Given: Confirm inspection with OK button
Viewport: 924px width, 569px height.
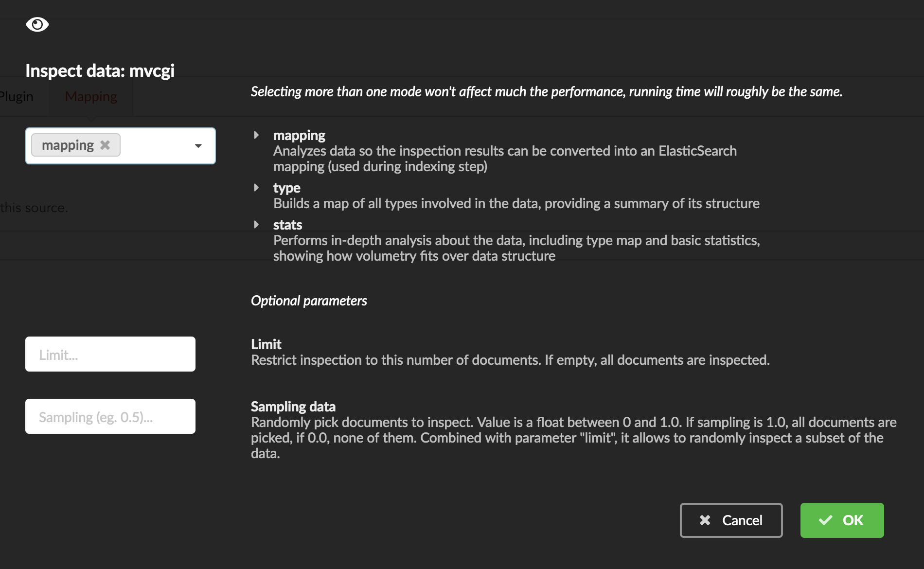Looking at the screenshot, I should (x=842, y=520).
